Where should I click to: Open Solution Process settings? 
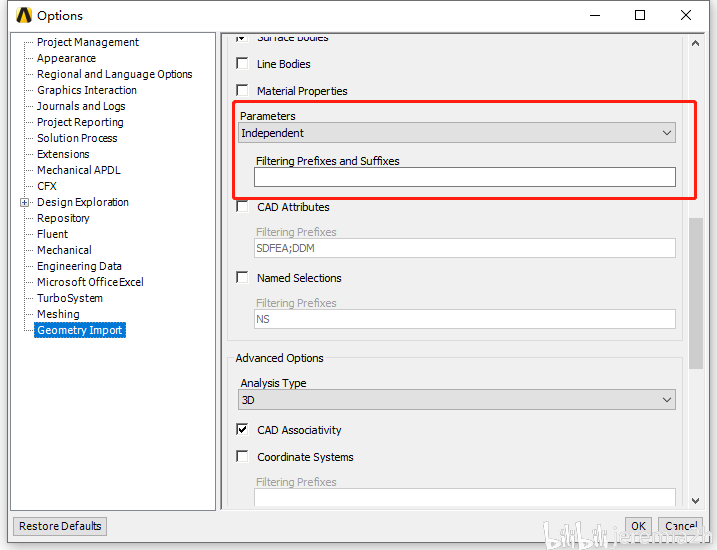click(x=77, y=138)
